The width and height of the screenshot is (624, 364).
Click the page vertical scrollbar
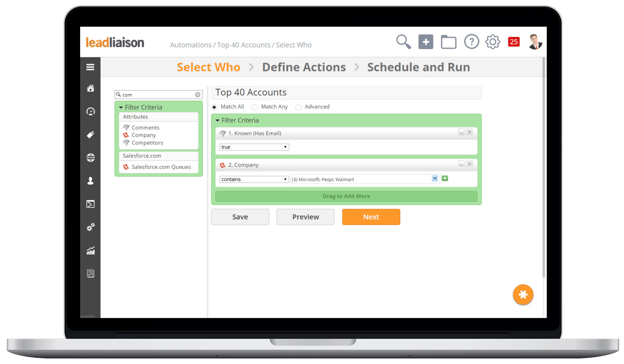[544, 167]
